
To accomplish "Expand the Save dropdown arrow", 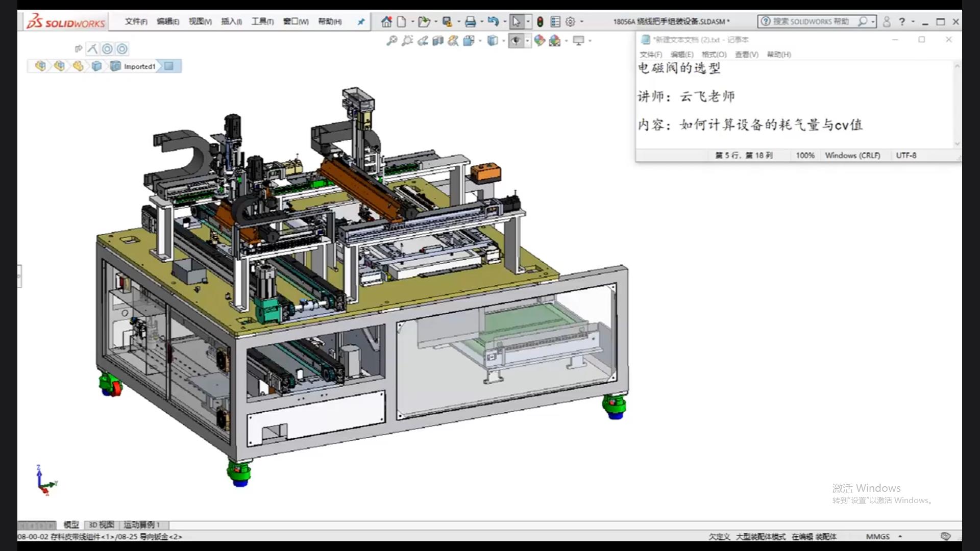I will point(458,21).
